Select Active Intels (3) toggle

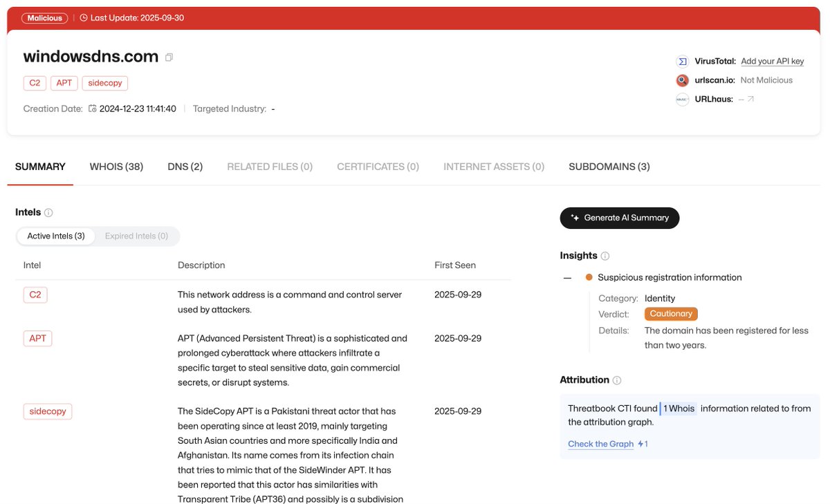56,236
